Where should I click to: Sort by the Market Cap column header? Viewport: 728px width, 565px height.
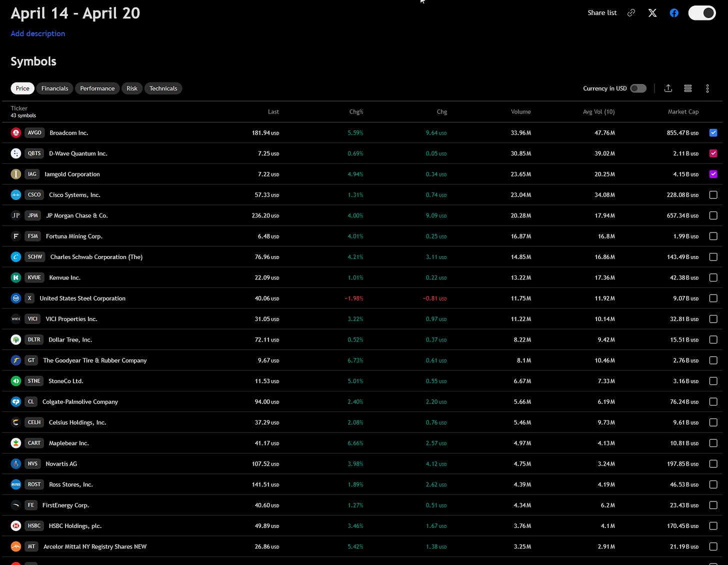pos(683,112)
